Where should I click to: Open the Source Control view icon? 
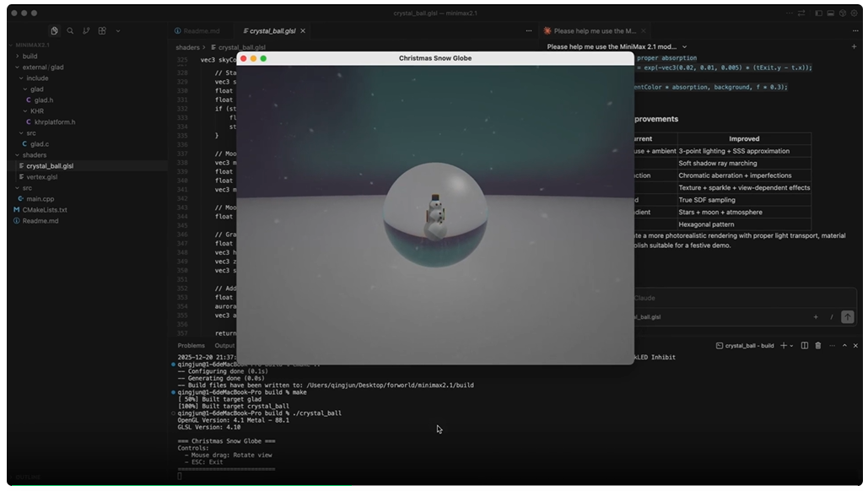(x=86, y=30)
